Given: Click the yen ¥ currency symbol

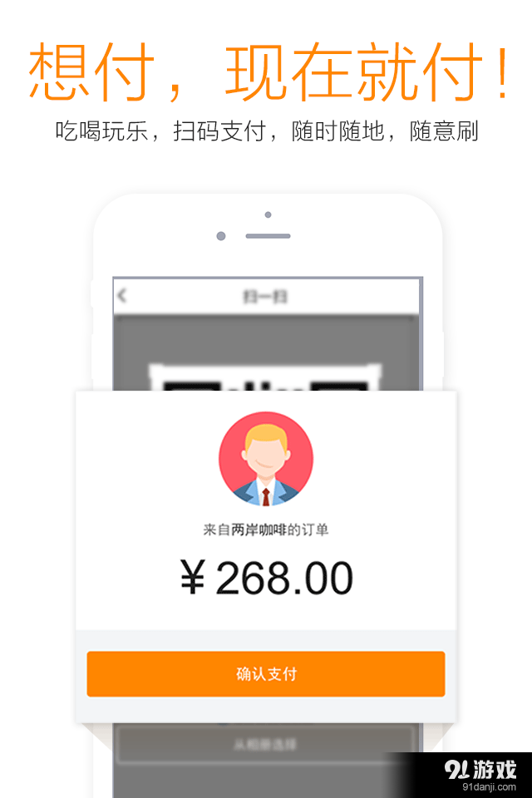Looking at the screenshot, I should point(193,578).
